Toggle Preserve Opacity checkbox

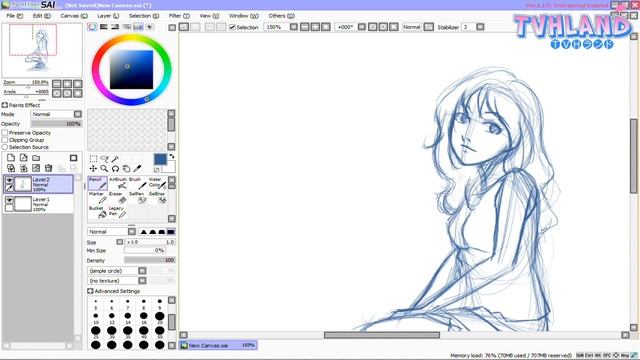point(5,133)
